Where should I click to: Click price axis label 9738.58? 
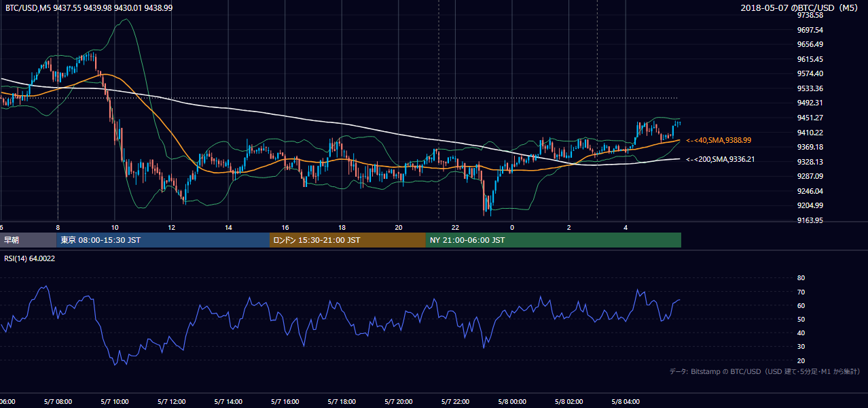click(x=810, y=15)
